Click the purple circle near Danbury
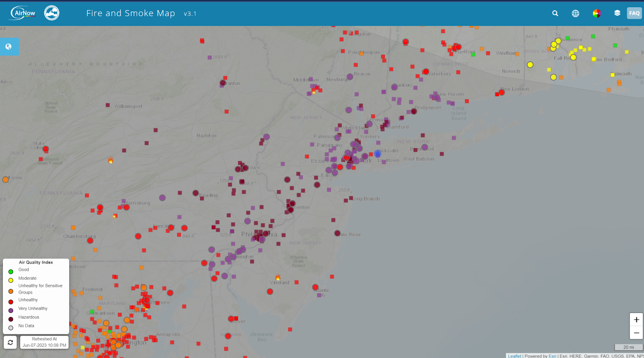644x358 pixels. (x=394, y=87)
